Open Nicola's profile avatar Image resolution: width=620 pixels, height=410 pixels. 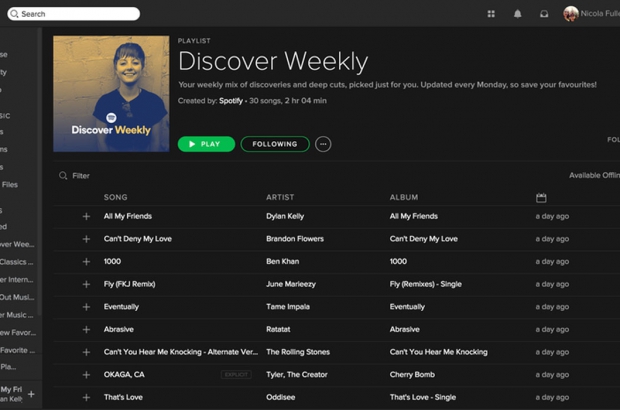(x=571, y=14)
